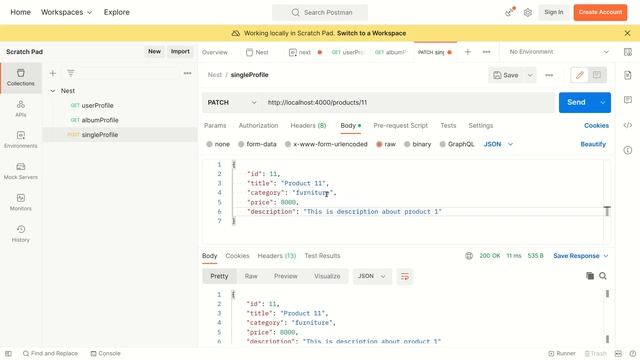
Task: Open the Collections sidebar panel
Action: click(x=20, y=78)
